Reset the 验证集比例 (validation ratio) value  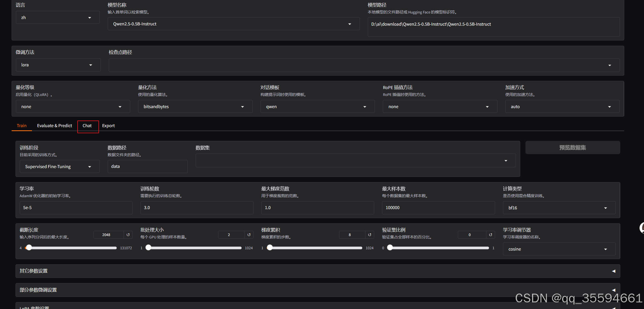pos(490,235)
